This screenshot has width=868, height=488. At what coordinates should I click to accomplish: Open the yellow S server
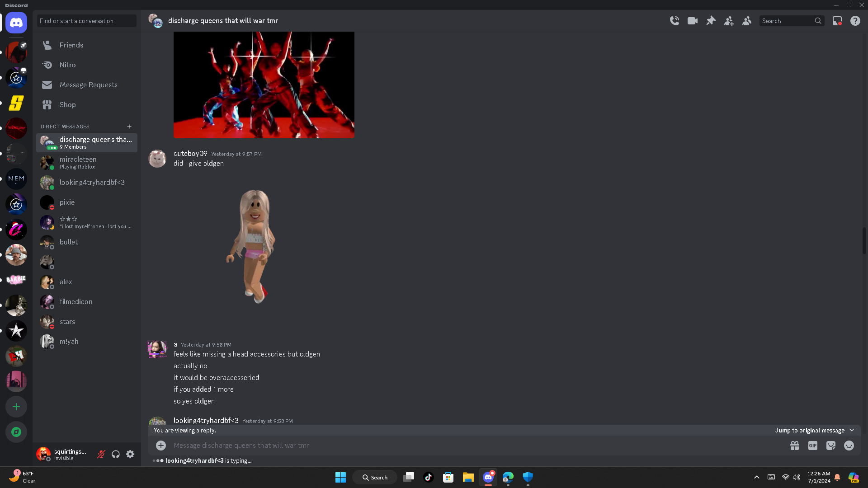[16, 103]
